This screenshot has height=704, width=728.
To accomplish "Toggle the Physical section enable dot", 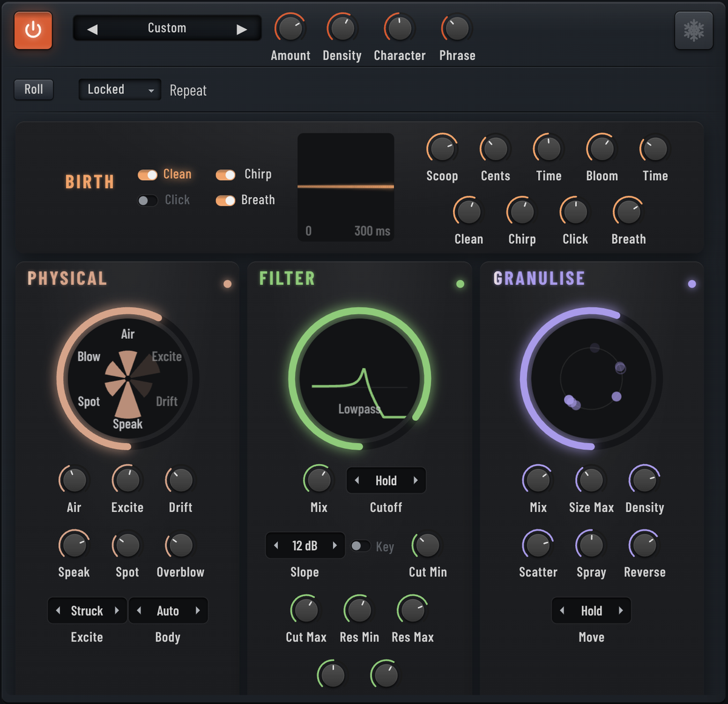I will pyautogui.click(x=227, y=284).
